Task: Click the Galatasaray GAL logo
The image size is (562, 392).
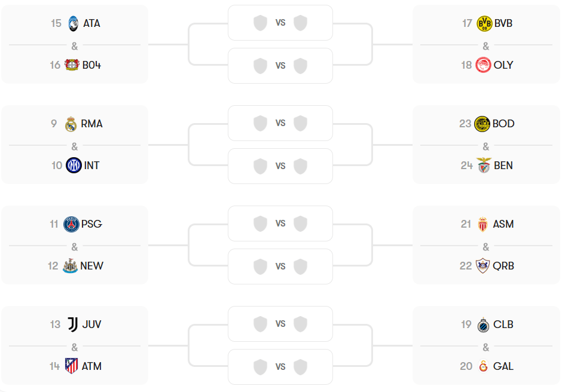Action: tap(483, 366)
